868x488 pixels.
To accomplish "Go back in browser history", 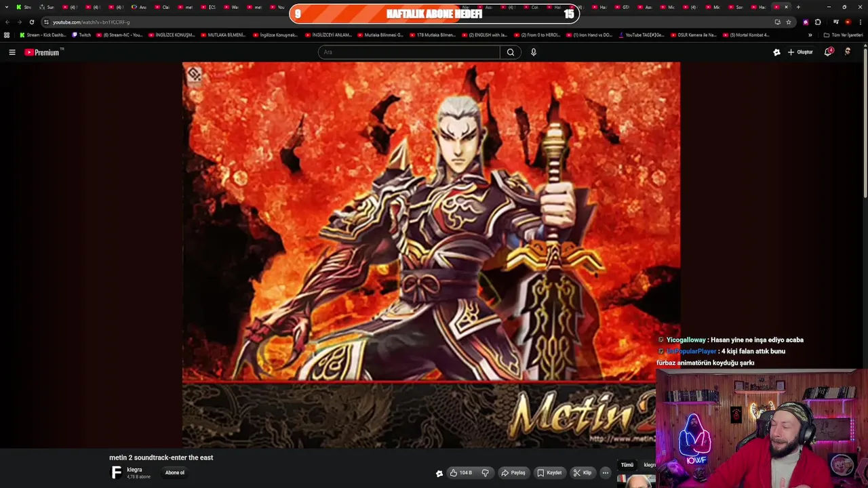I will click(x=7, y=22).
